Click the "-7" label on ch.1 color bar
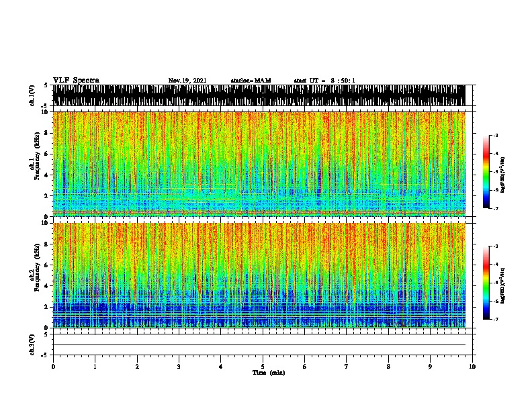 point(496,208)
